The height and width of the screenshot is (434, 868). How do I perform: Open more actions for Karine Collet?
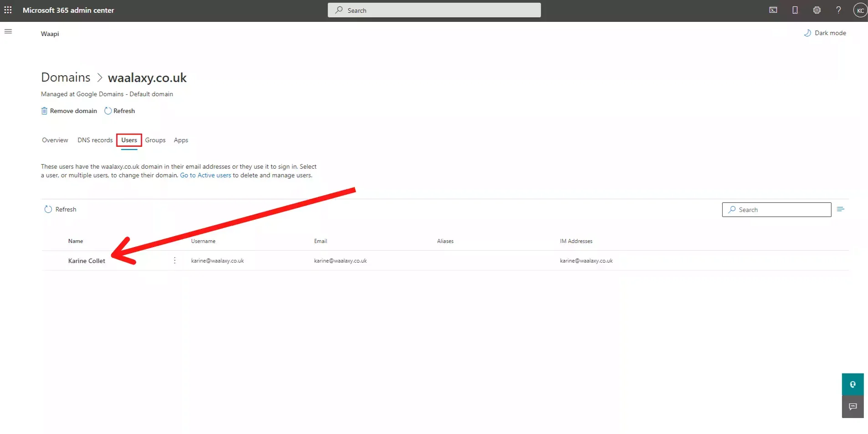pyautogui.click(x=175, y=260)
